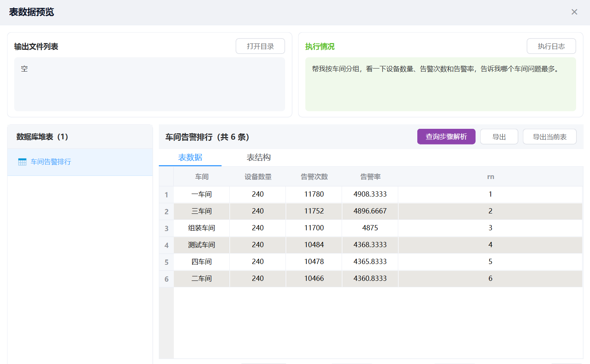Click the 车间 column header
The width and height of the screenshot is (590, 364).
202,177
